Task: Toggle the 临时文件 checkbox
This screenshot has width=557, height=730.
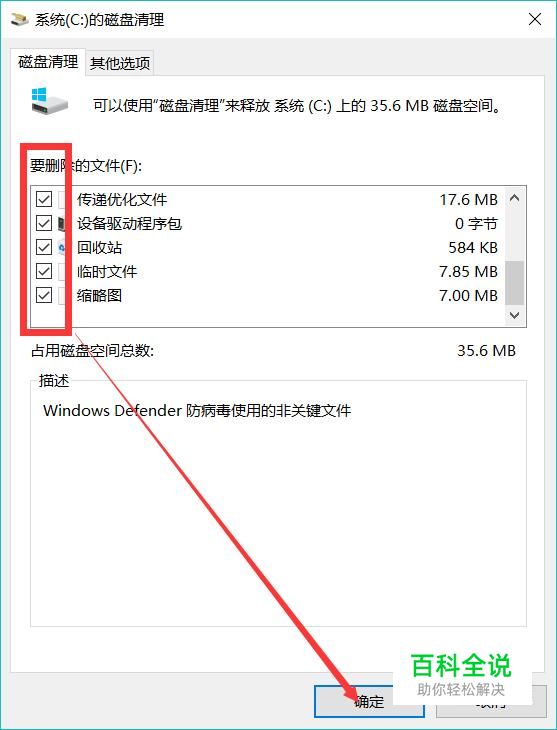Action: pos(44,271)
